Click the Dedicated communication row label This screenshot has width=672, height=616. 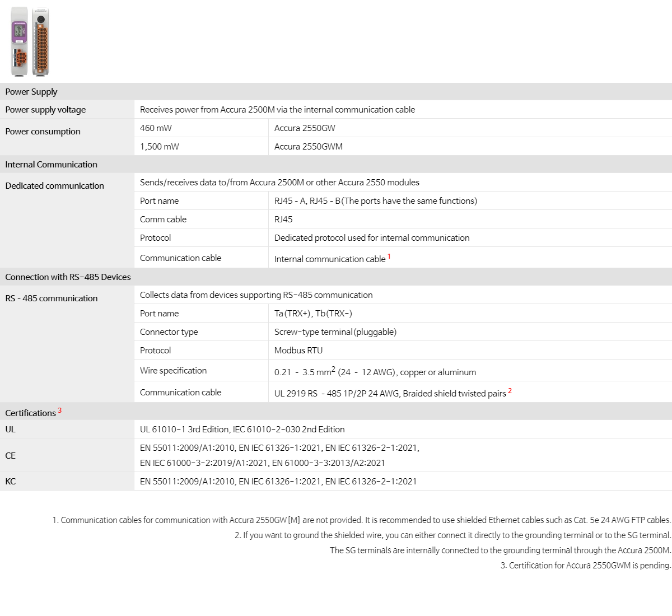coord(54,186)
